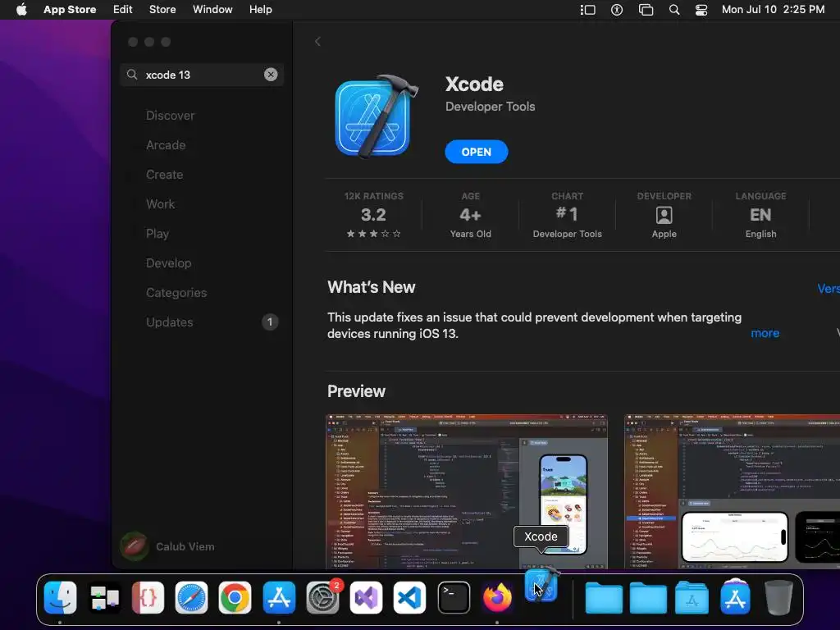
Task: Click the OPEN button for Xcode
Action: coord(477,152)
